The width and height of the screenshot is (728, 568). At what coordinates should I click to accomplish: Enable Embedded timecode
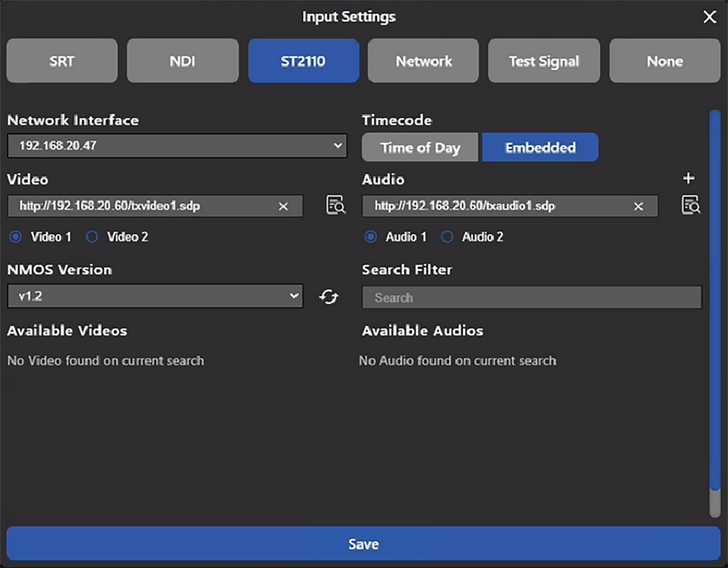(540, 147)
